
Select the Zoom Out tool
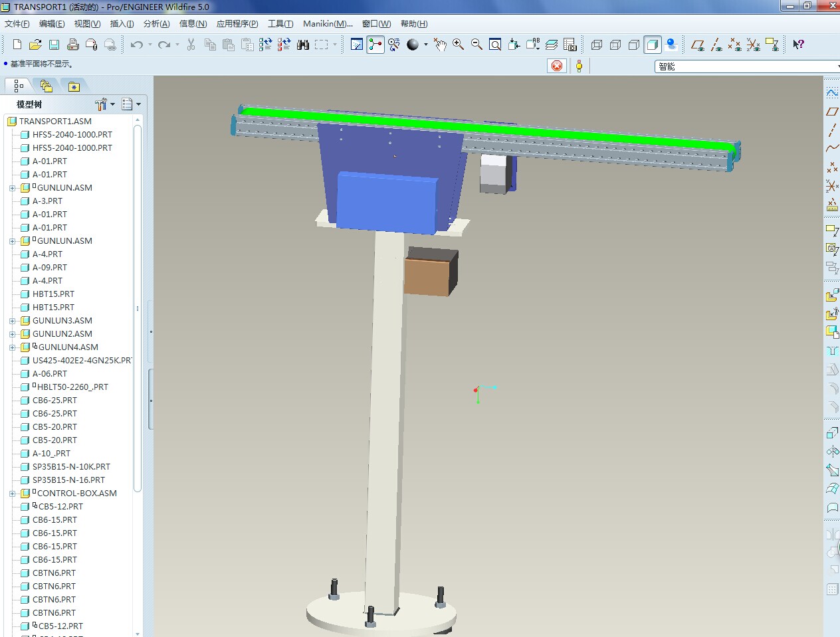[476, 45]
